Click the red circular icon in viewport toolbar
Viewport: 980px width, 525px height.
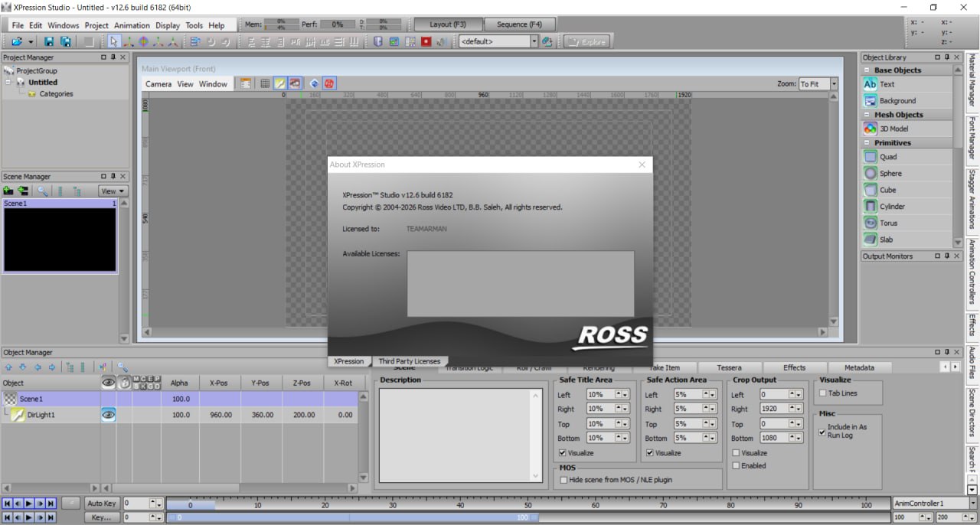(x=328, y=83)
